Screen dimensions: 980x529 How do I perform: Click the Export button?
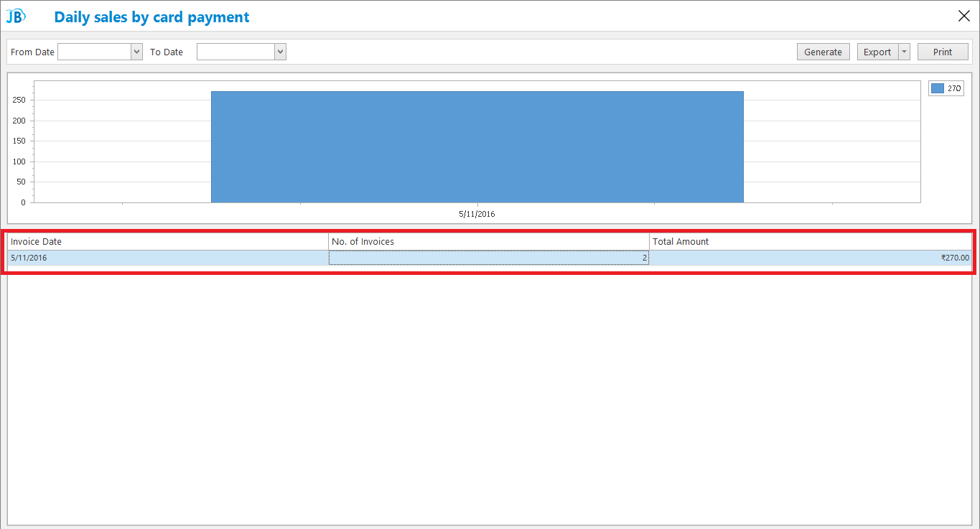(x=877, y=52)
